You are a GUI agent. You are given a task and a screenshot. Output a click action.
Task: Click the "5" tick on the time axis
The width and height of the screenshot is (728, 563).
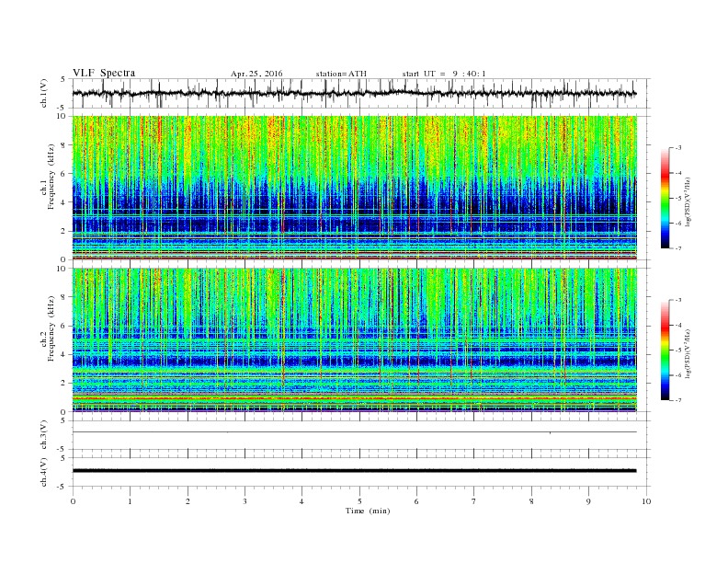(359, 501)
